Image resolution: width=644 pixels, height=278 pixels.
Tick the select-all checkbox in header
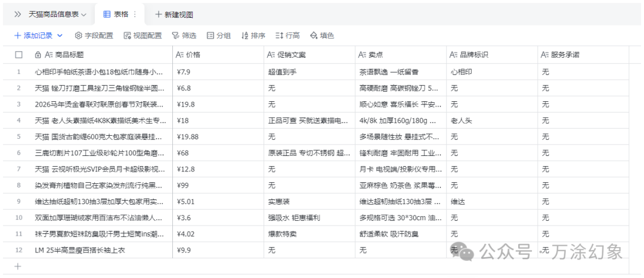click(18, 55)
